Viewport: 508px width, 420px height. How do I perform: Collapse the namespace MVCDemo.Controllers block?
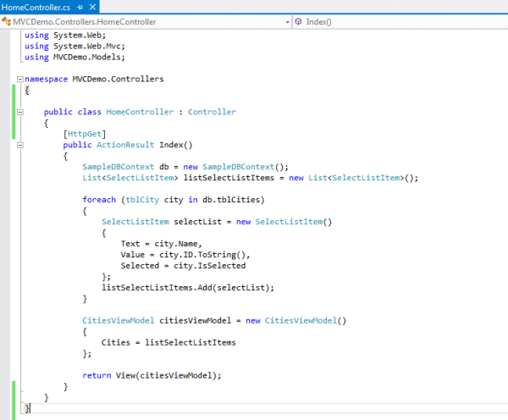tap(20, 79)
